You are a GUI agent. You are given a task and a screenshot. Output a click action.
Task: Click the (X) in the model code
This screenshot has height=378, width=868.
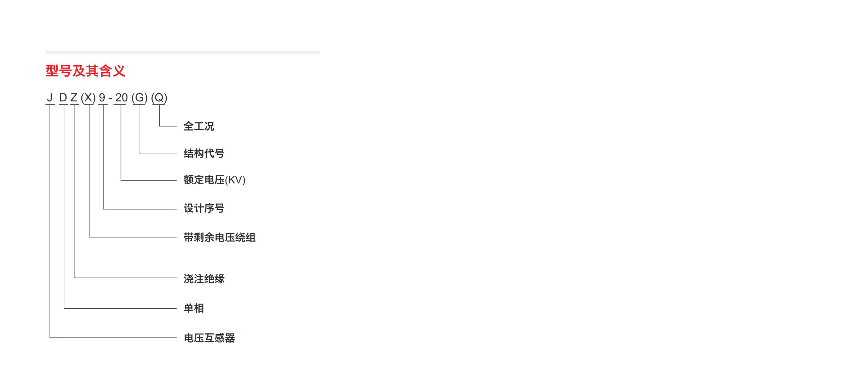pyautogui.click(x=88, y=98)
